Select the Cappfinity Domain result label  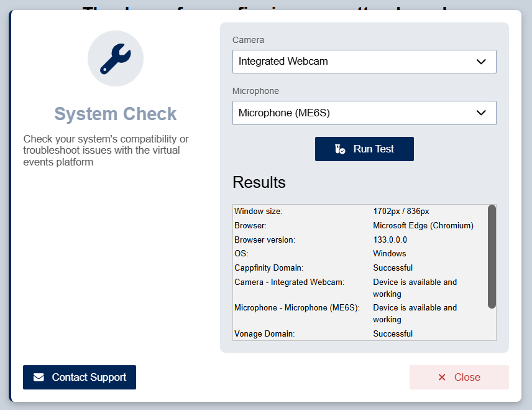[x=268, y=268]
